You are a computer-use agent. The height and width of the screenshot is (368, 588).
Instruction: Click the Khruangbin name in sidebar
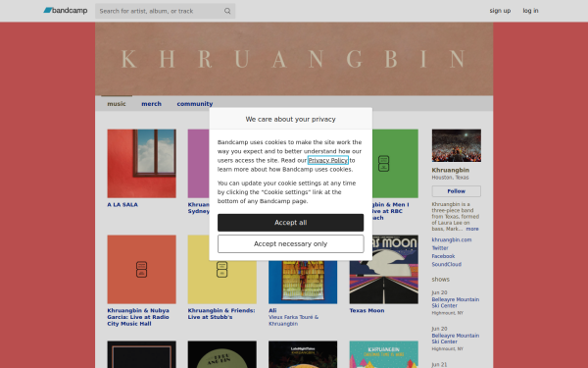[x=451, y=170]
